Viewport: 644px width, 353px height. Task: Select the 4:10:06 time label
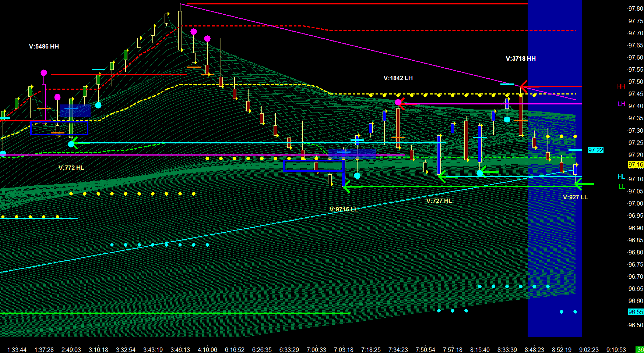208,350
